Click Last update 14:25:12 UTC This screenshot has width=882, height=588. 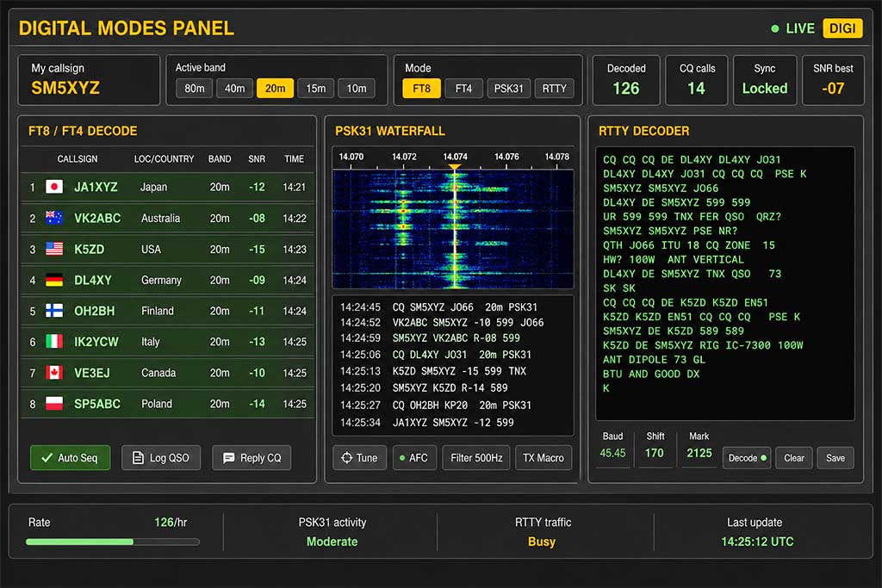(x=757, y=542)
